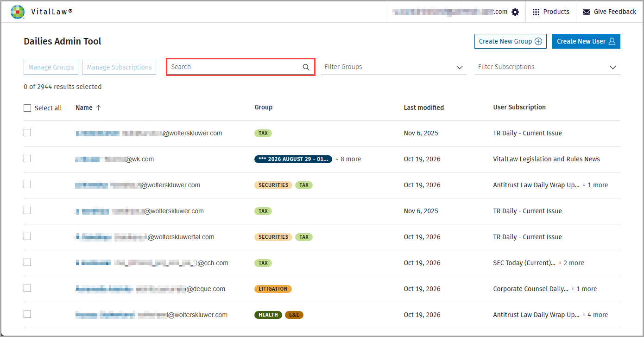The height and width of the screenshot is (337, 644).
Task: Click the Last modified column header
Action: point(423,108)
